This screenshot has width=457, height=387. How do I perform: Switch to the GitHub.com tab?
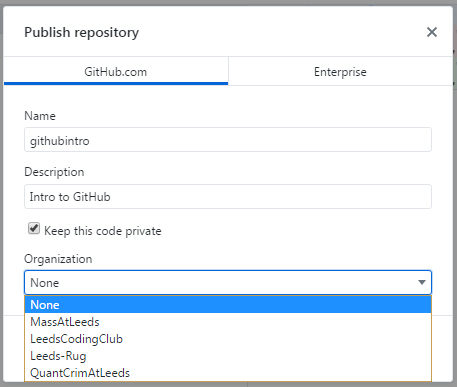[x=116, y=71]
